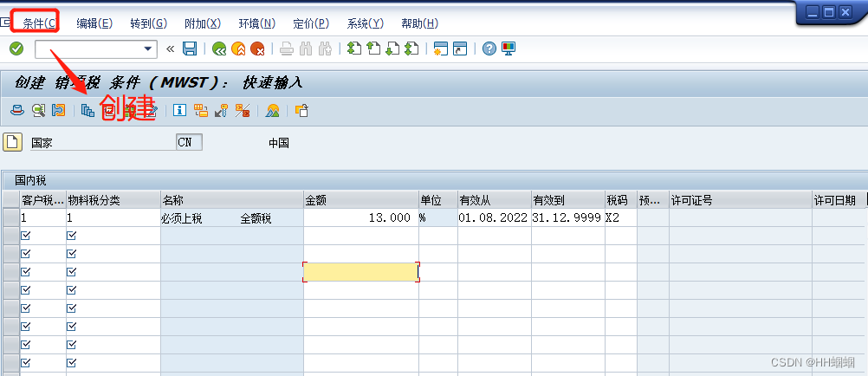Open the 附加(X) menu

203,23
